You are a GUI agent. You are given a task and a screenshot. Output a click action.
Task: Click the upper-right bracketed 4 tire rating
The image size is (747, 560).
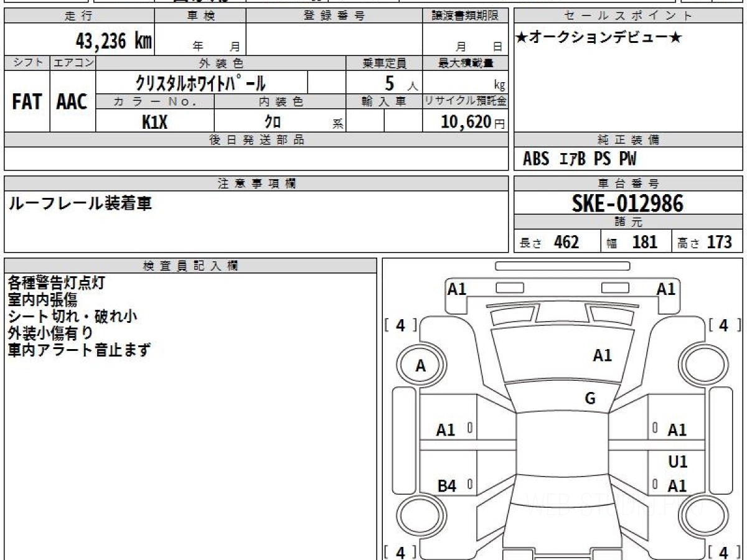pos(723,325)
